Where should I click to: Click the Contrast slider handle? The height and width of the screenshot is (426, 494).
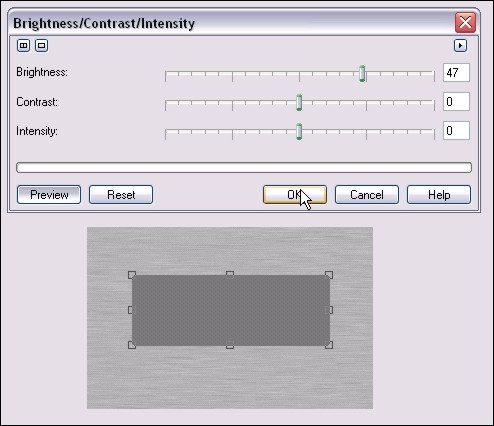pyautogui.click(x=299, y=103)
